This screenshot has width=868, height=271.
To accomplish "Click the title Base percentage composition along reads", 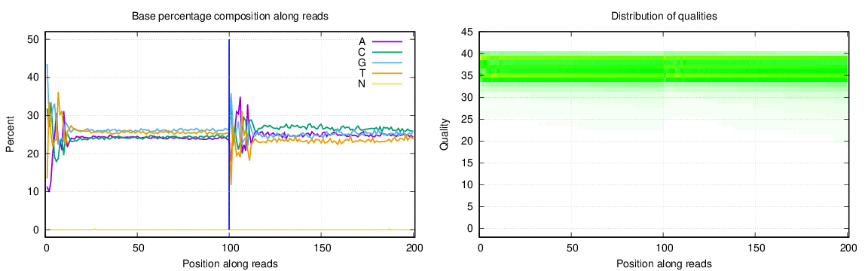I will 231,17.
